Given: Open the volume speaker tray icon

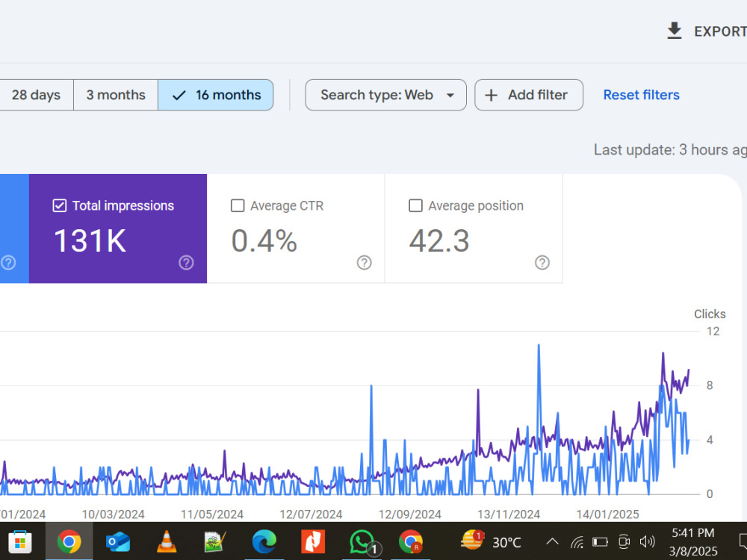Looking at the screenshot, I should pos(648,541).
